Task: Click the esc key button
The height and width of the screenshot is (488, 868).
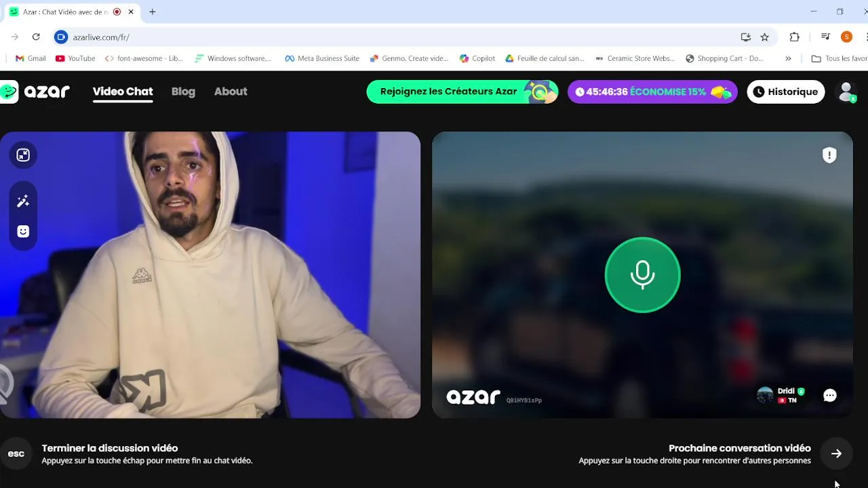Action: click(x=16, y=454)
